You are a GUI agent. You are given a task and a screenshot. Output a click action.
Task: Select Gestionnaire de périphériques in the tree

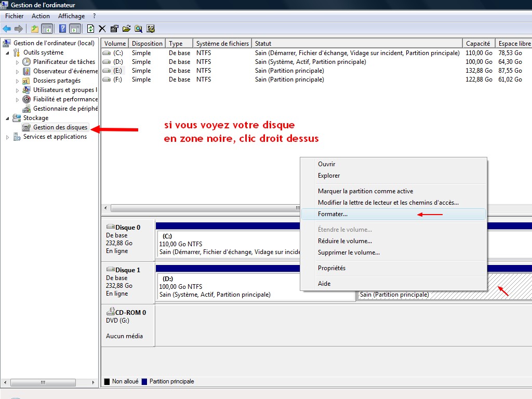65,109
